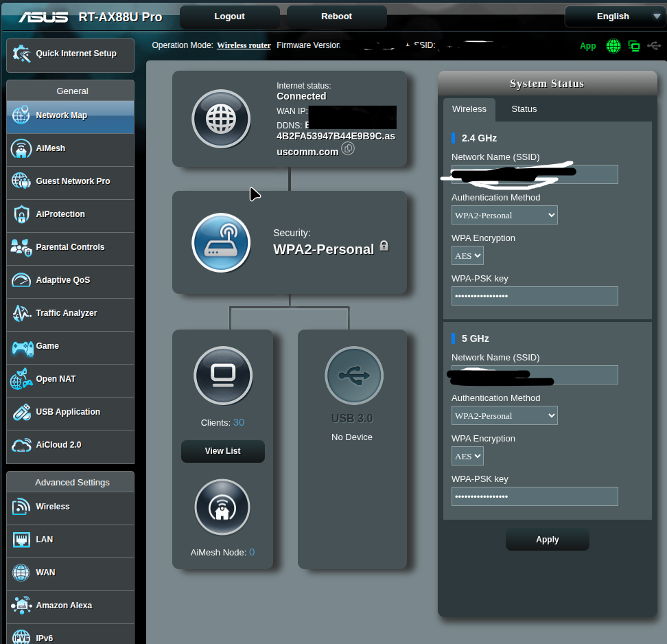This screenshot has width=667, height=644.
Task: Open the Guest Network Pro menu item
Action: (x=70, y=181)
